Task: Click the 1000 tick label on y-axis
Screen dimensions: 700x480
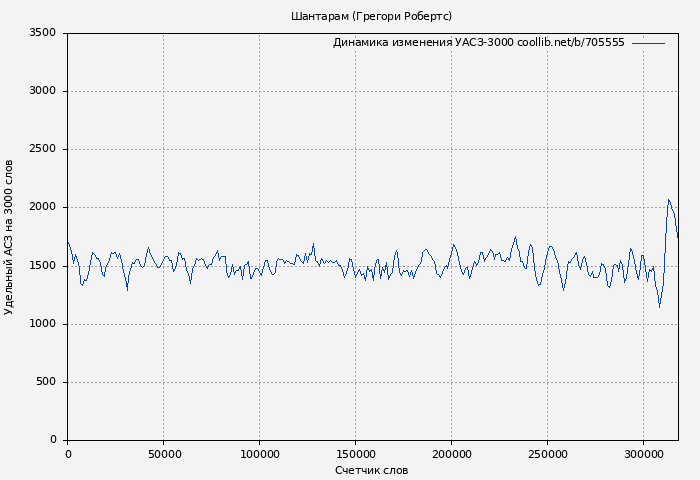Action: (43, 324)
